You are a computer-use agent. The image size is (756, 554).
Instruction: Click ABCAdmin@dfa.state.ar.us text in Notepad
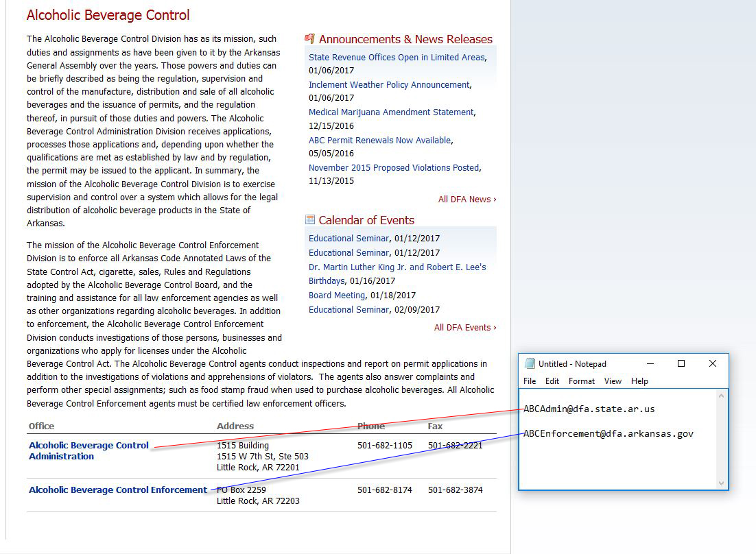pyautogui.click(x=589, y=409)
